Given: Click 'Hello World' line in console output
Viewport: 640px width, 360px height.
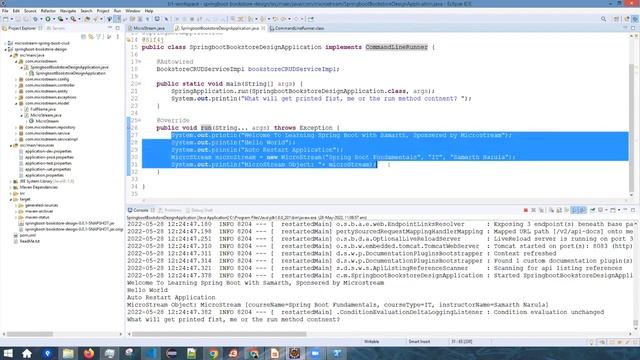Looking at the screenshot, I should tap(147, 290).
